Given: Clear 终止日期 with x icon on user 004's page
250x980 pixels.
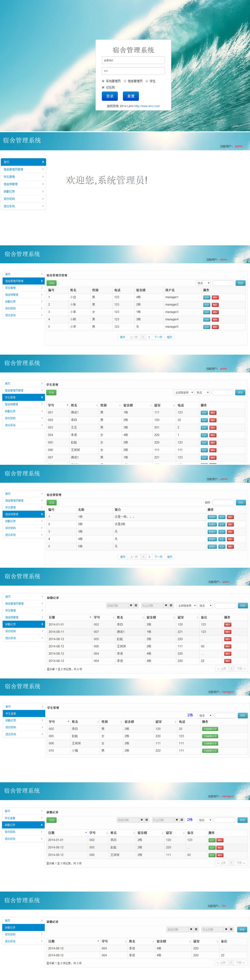Looking at the screenshot, I should [x=226, y=929].
